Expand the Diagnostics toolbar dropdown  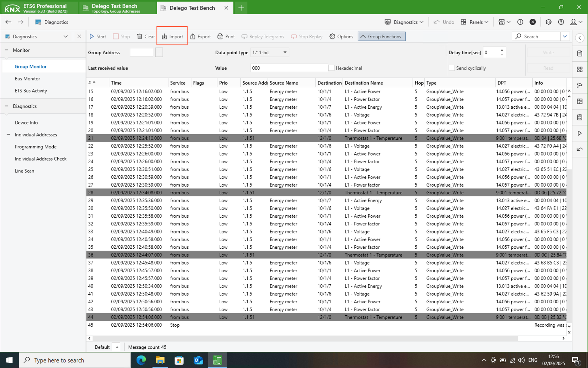(404, 22)
